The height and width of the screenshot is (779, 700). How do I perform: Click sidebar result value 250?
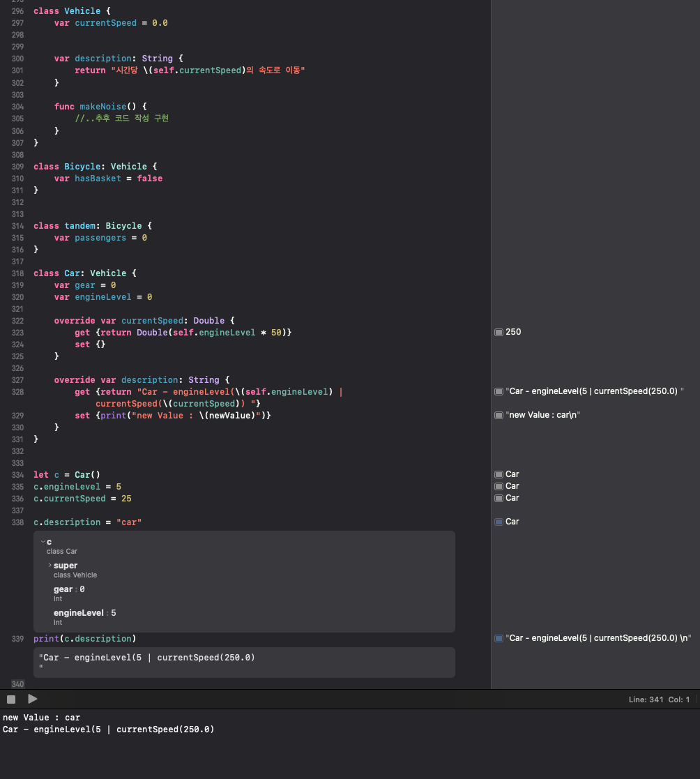pyautogui.click(x=513, y=332)
